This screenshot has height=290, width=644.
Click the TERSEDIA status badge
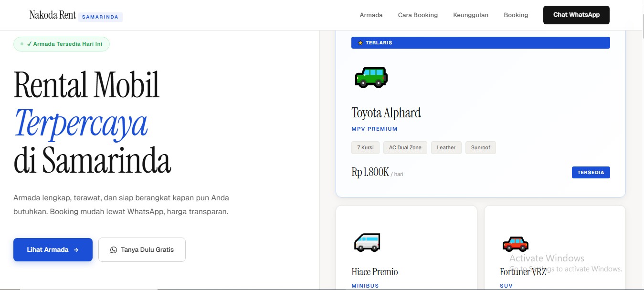pyautogui.click(x=591, y=173)
